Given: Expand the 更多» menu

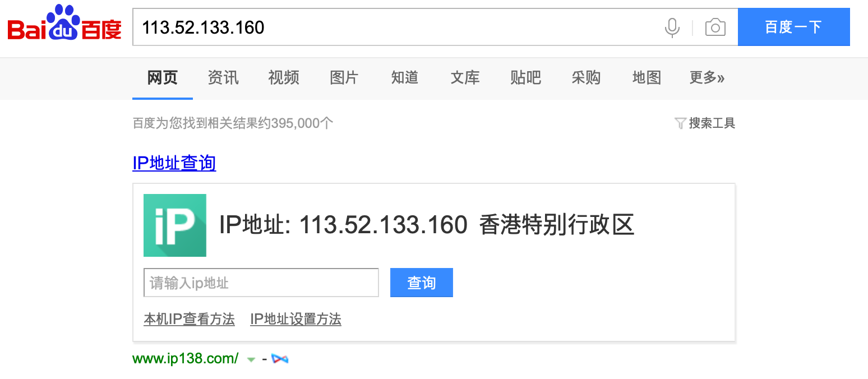Looking at the screenshot, I should (707, 77).
